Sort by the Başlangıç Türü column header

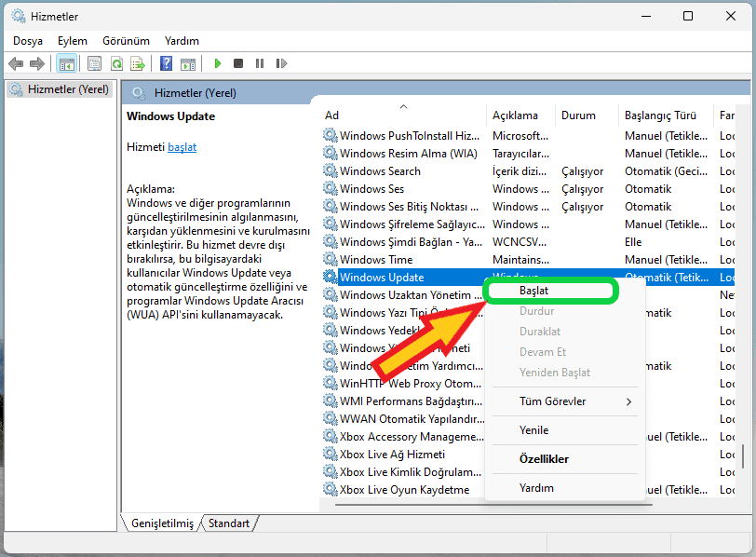(665, 115)
